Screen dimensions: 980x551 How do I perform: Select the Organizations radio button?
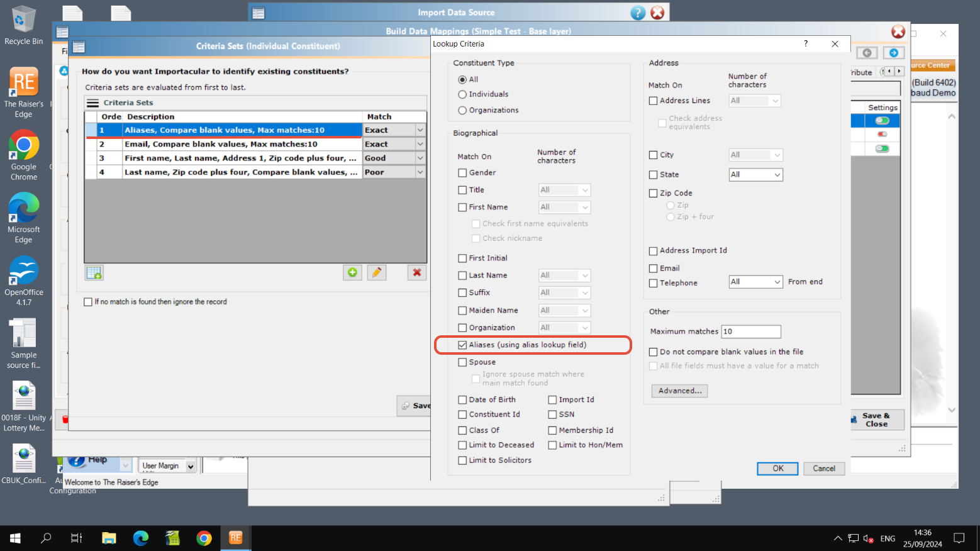[x=462, y=110]
